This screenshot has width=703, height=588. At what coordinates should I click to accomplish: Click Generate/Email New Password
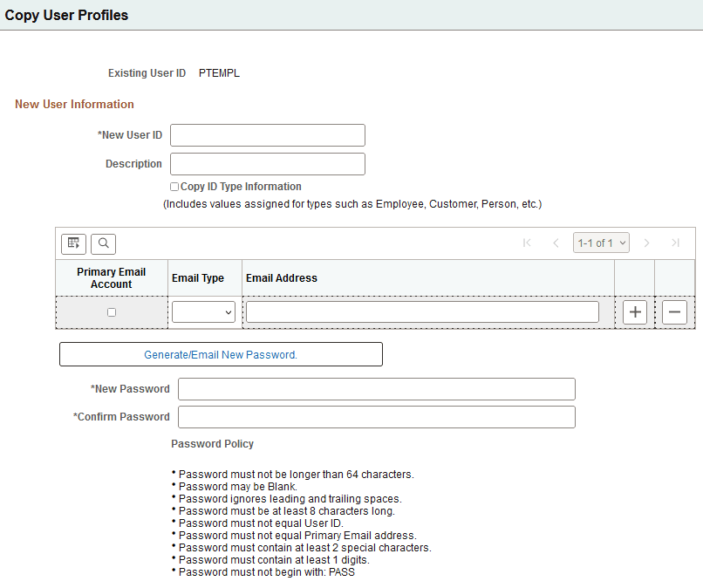pos(221,354)
